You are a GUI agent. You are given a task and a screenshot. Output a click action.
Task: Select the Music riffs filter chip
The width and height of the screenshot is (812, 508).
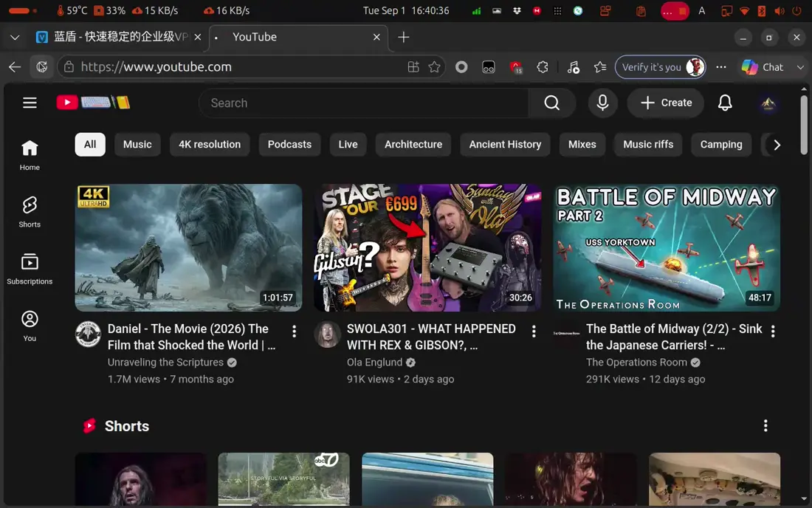click(x=648, y=145)
